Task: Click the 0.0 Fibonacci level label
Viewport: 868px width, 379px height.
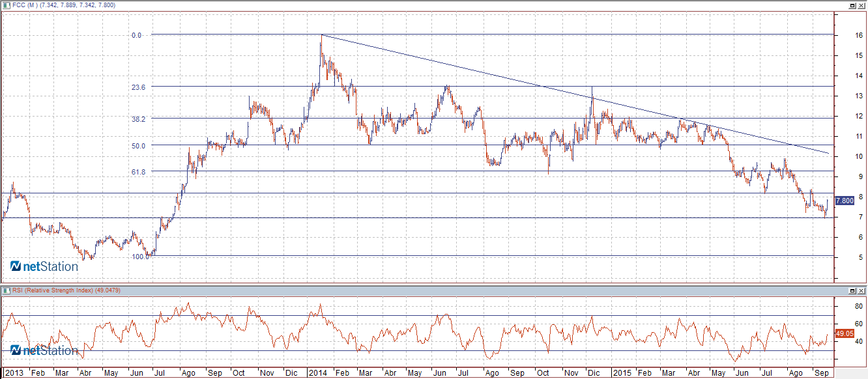Action: [x=137, y=35]
